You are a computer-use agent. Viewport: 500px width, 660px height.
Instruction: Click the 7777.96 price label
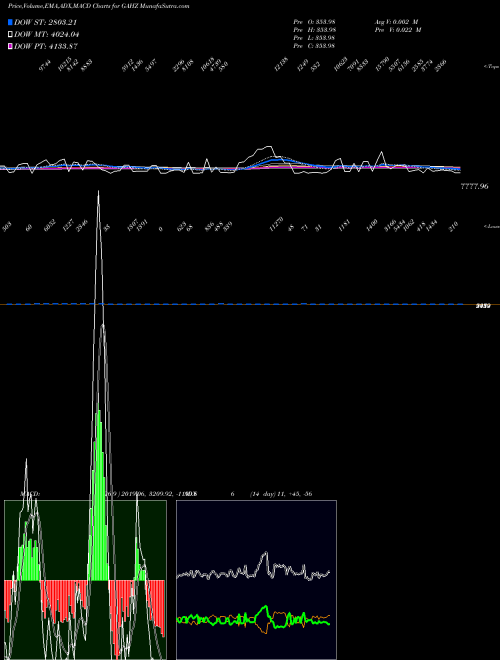pyautogui.click(x=474, y=186)
